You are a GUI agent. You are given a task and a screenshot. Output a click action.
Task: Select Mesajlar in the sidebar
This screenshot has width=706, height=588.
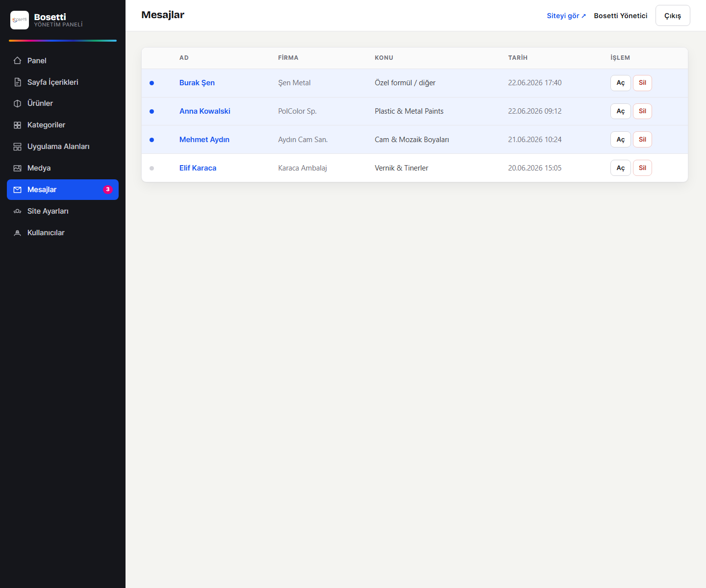click(63, 190)
